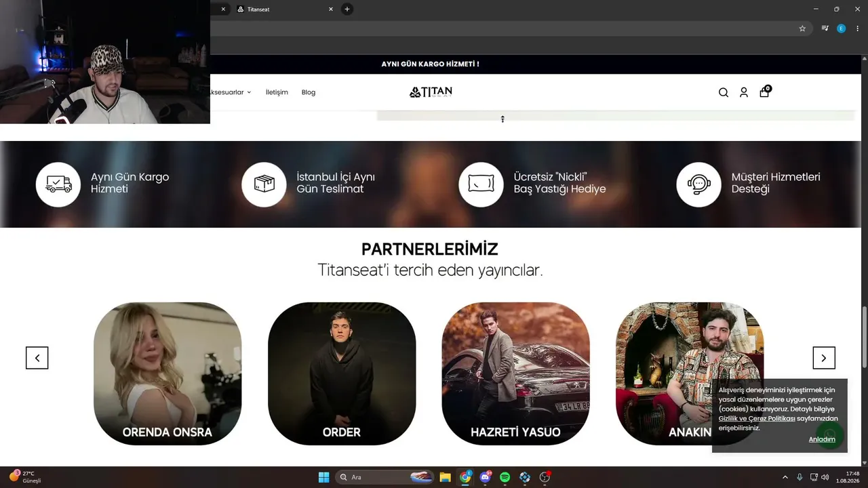
Task: Go to the İletişim page
Action: point(277,92)
